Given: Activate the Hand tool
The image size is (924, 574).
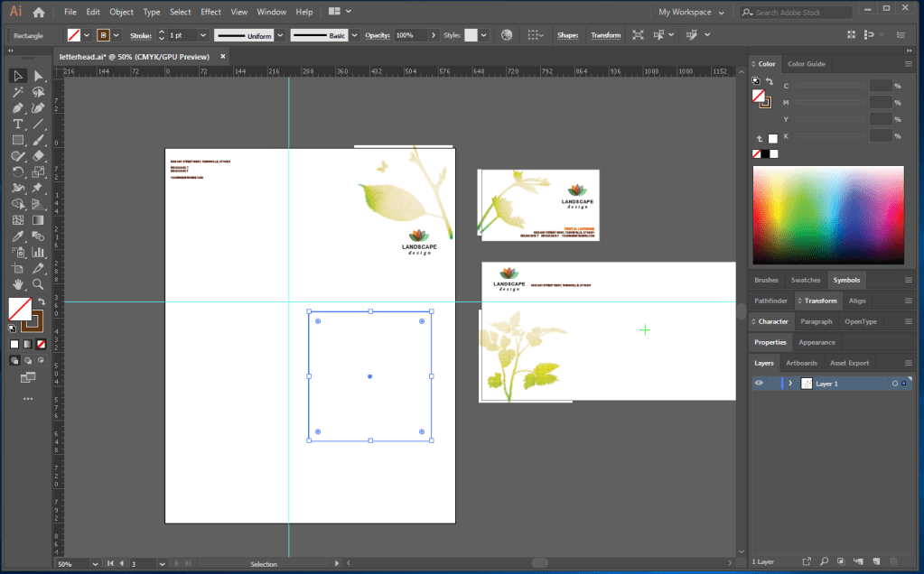Looking at the screenshot, I should tap(17, 284).
